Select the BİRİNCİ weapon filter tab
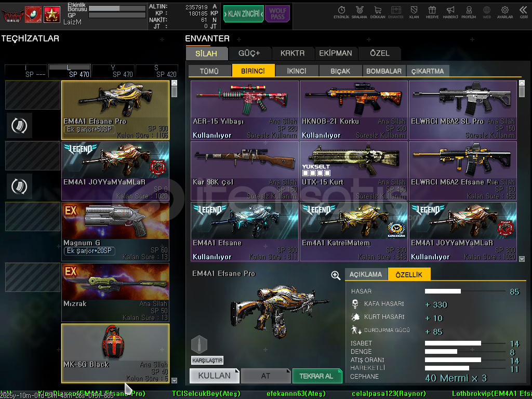 (253, 71)
